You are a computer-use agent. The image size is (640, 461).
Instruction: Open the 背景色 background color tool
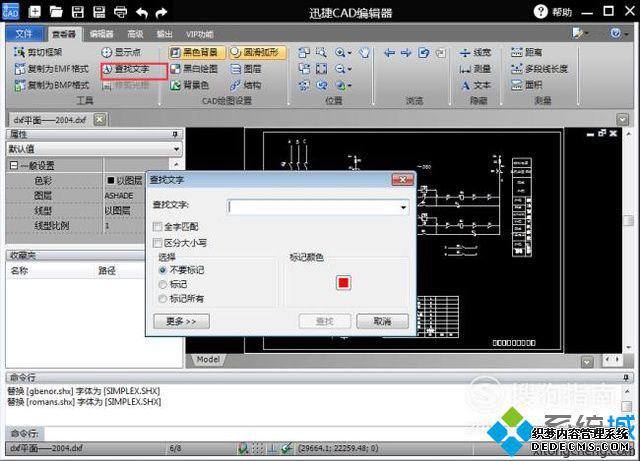coord(190,85)
